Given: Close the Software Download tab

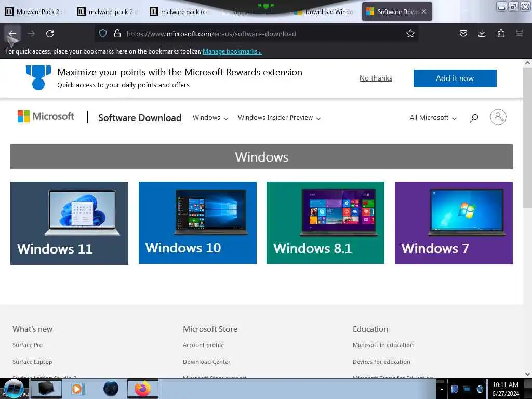Looking at the screenshot, I should [424, 11].
